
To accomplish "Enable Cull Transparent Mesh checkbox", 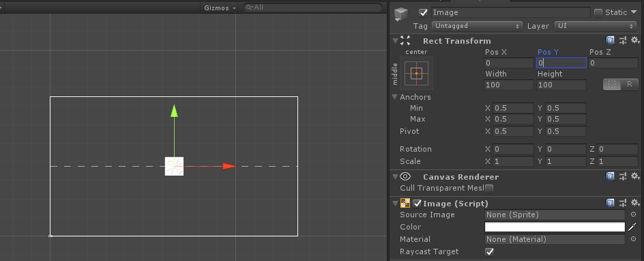I will (x=488, y=189).
